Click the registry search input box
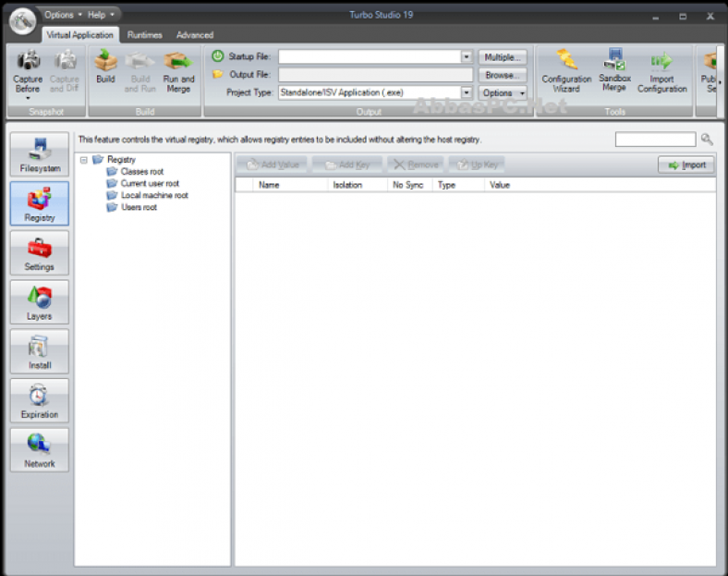 tap(656, 140)
